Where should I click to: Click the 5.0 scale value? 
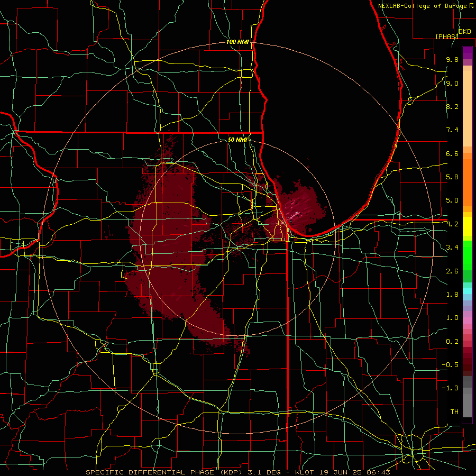(452, 200)
